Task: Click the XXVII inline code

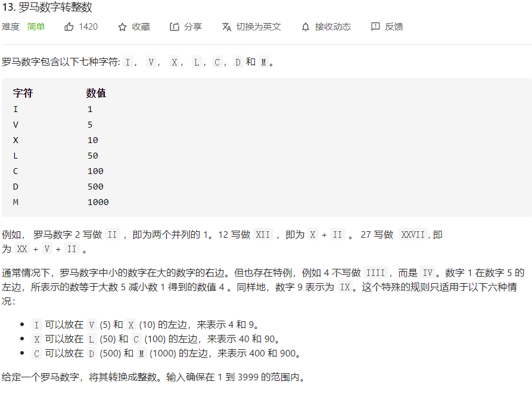Action: click(x=413, y=235)
